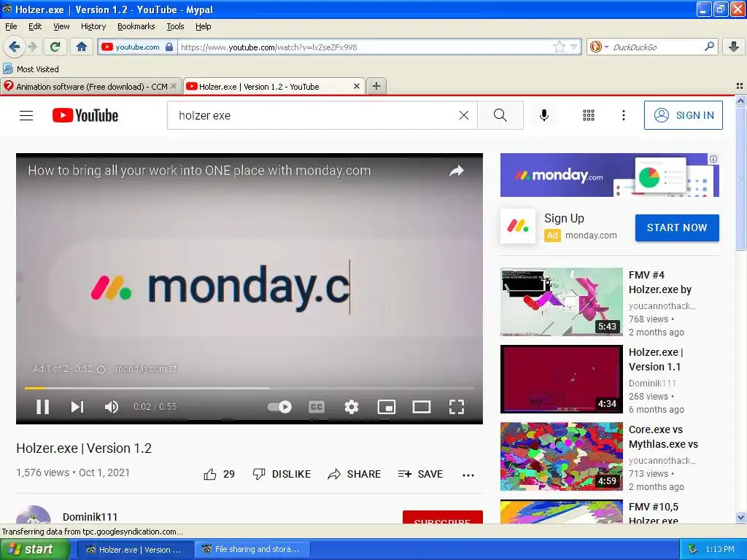Open the View menu
Screen dimensions: 747x560
[x=61, y=26]
